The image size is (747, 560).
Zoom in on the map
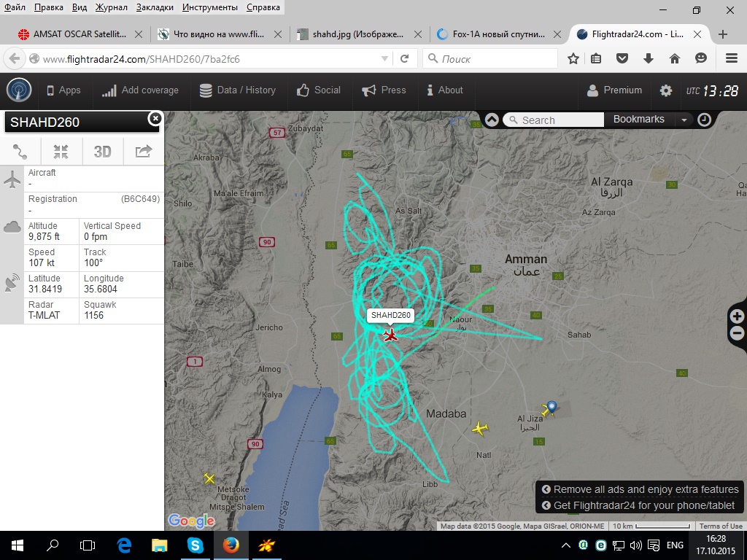pos(737,316)
